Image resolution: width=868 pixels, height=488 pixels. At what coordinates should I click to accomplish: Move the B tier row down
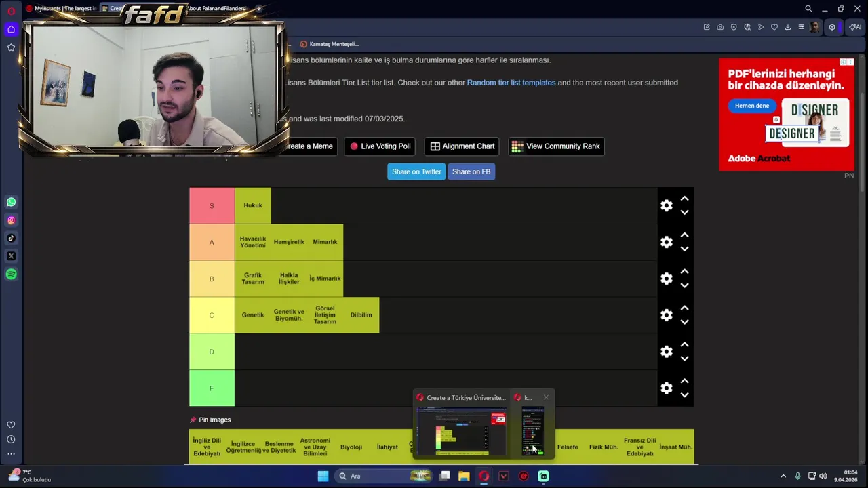(684, 285)
